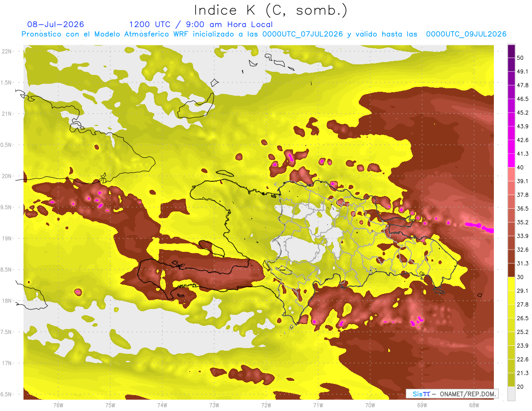This screenshot has height=411, width=532.
Task: Click the "SisTT – ONAMET/REP.DOM." credit box
Action: [452, 394]
